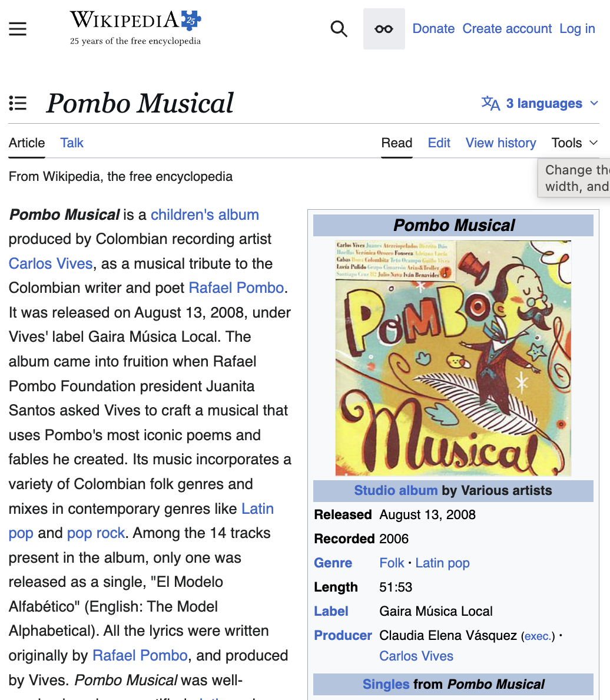Click the Studio album link in the infobox
Screen dimensions: 610x700
[x=396, y=490]
